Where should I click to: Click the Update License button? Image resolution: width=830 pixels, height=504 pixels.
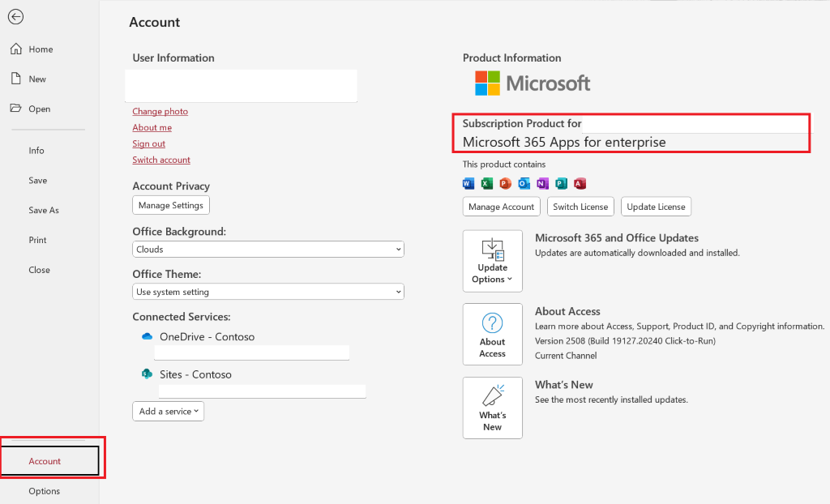(x=656, y=207)
